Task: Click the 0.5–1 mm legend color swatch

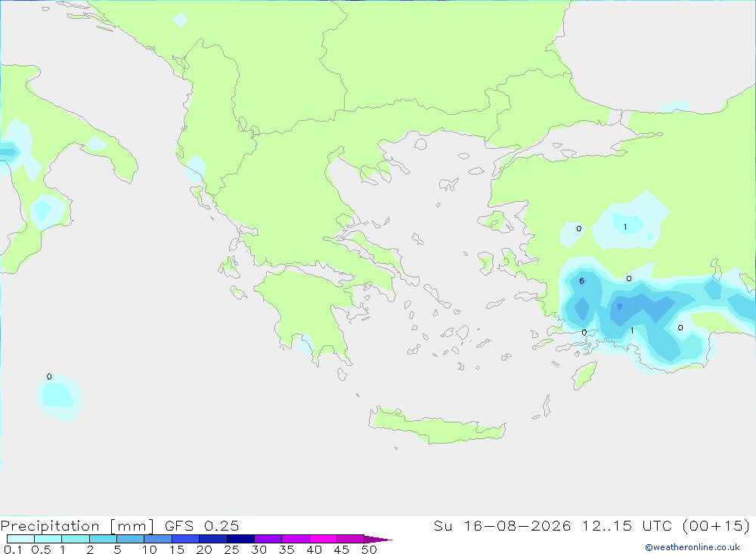Action: 48,539
